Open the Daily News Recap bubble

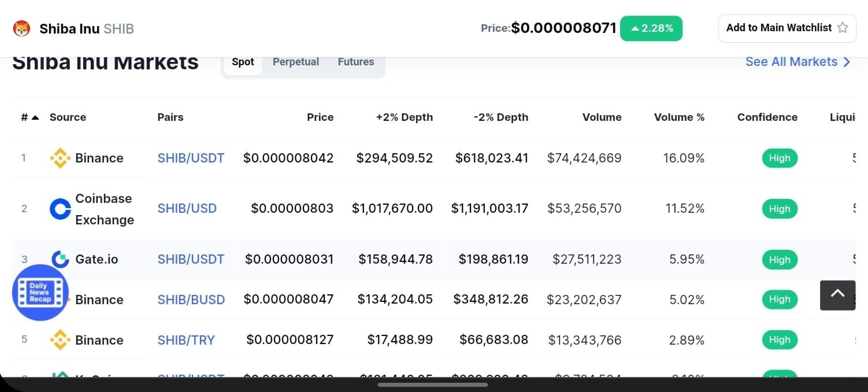click(40, 293)
